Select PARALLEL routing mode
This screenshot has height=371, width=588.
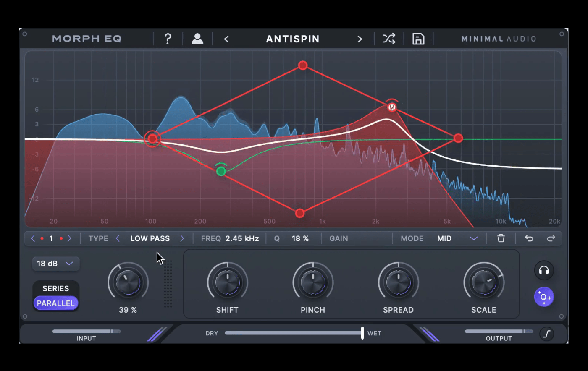pos(55,303)
